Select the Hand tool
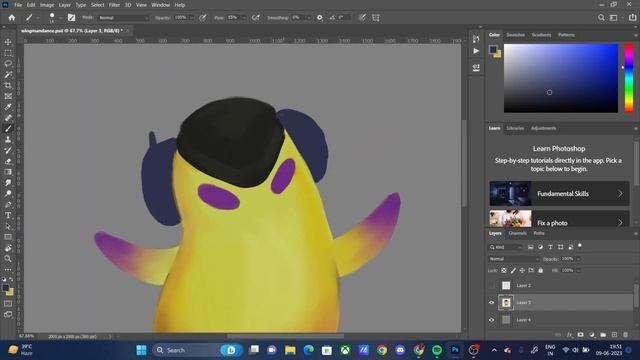640x360 pixels. (x=8, y=248)
